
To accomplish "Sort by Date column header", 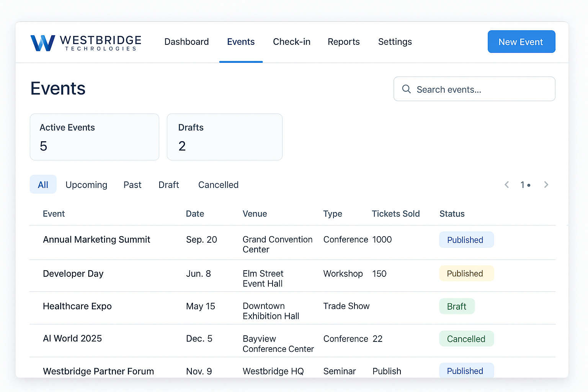I will pyautogui.click(x=195, y=214).
